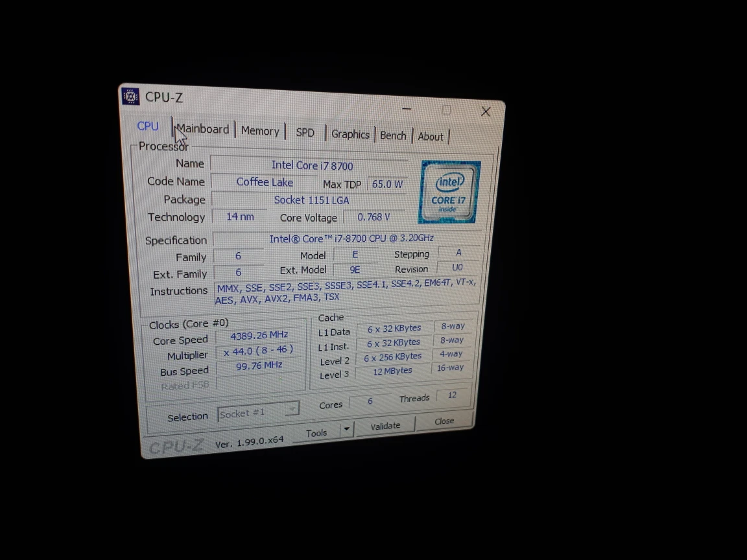Screen dimensions: 747x560
Task: Minimize the CPU-Z window
Action: [407, 109]
